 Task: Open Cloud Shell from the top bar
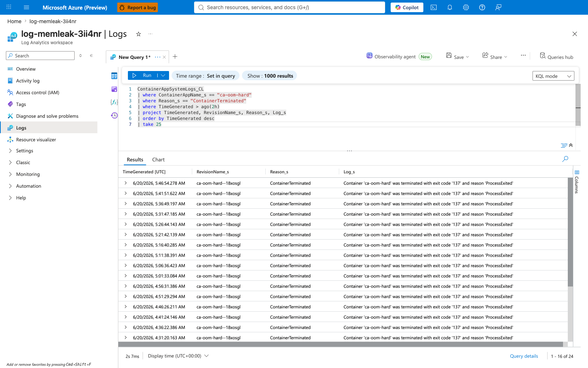(434, 7)
